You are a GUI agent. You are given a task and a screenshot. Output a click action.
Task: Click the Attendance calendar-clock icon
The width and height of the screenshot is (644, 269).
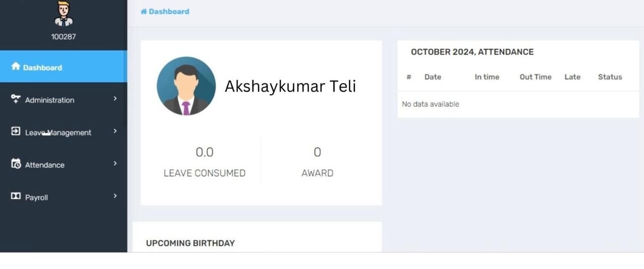16,164
